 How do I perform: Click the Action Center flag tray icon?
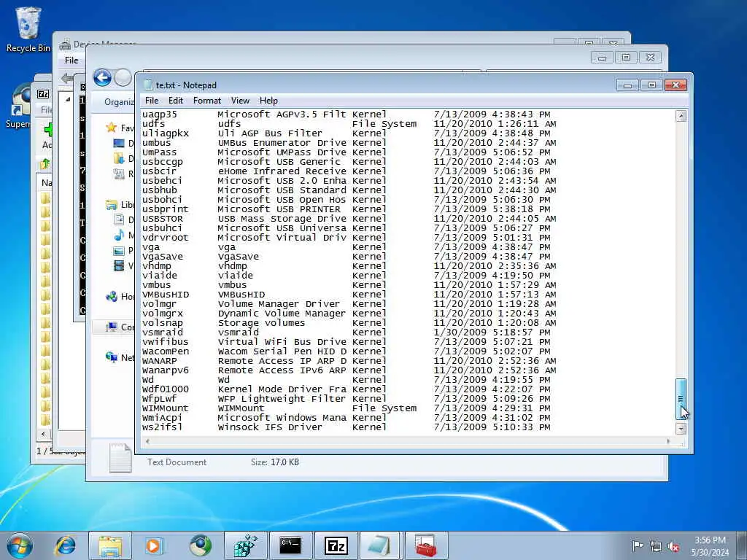click(637, 545)
